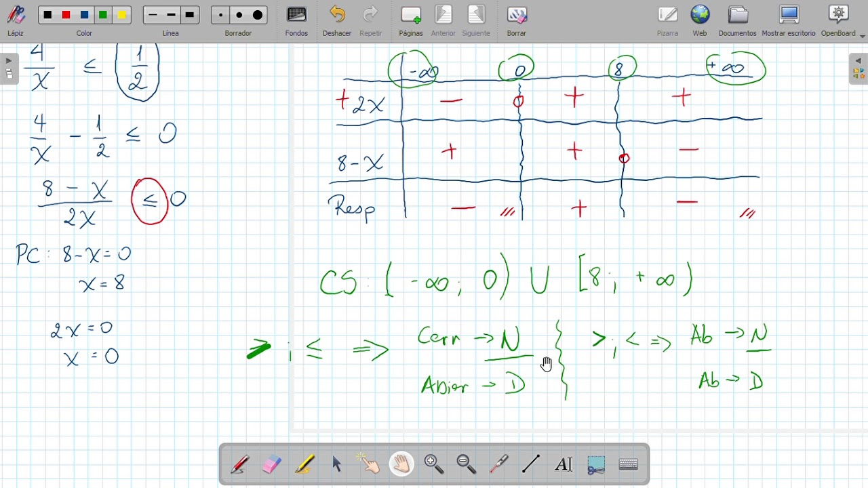Click Mostrar escritorio to show desktop
This screenshot has width=868, height=488.
(789, 20)
